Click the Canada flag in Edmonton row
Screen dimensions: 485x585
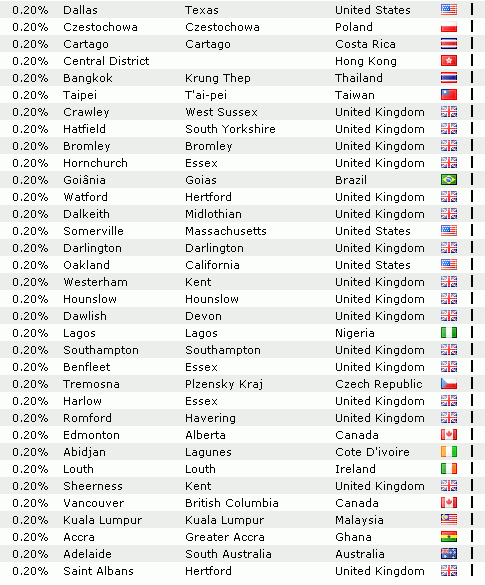pos(448,435)
